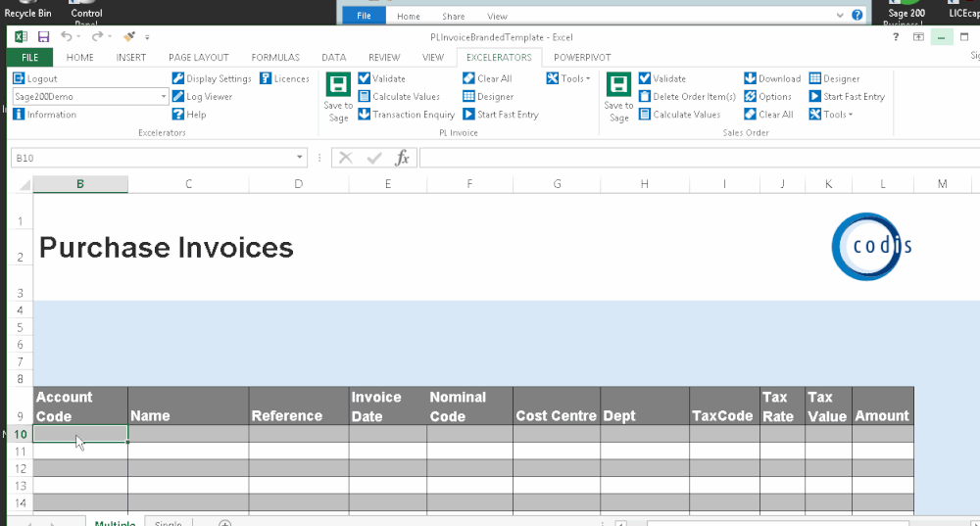Click the Save icon in quick access toolbar
The image size is (980, 526).
click(43, 37)
